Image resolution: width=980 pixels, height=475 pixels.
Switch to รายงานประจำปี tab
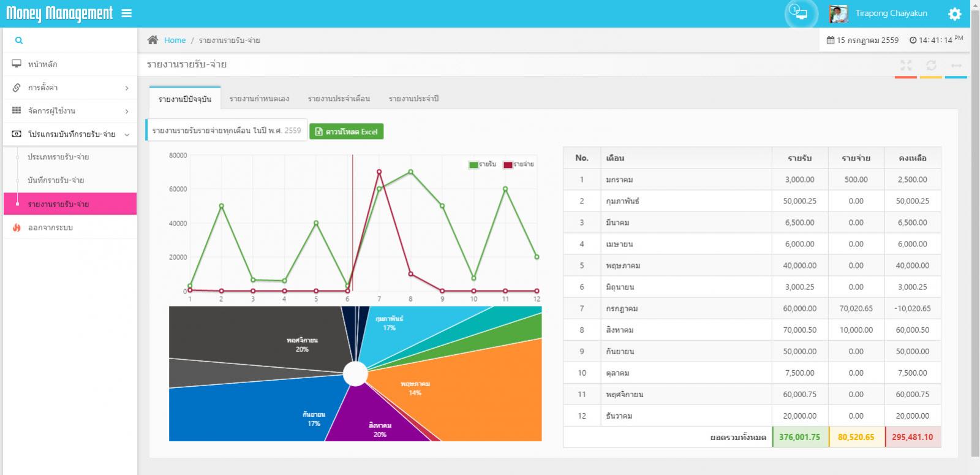[x=413, y=99]
